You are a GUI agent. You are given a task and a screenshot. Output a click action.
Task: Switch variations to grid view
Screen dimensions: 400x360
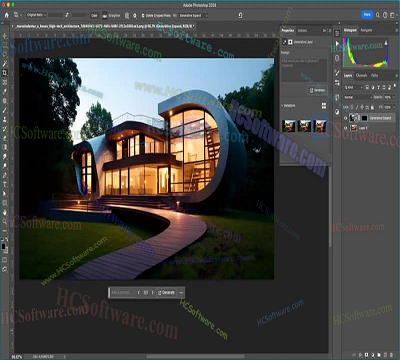click(x=324, y=106)
